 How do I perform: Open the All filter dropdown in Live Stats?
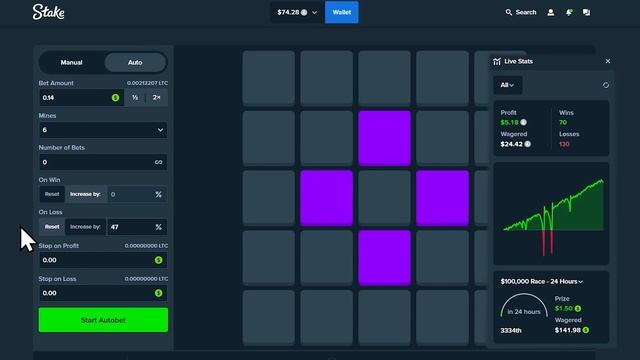click(507, 85)
